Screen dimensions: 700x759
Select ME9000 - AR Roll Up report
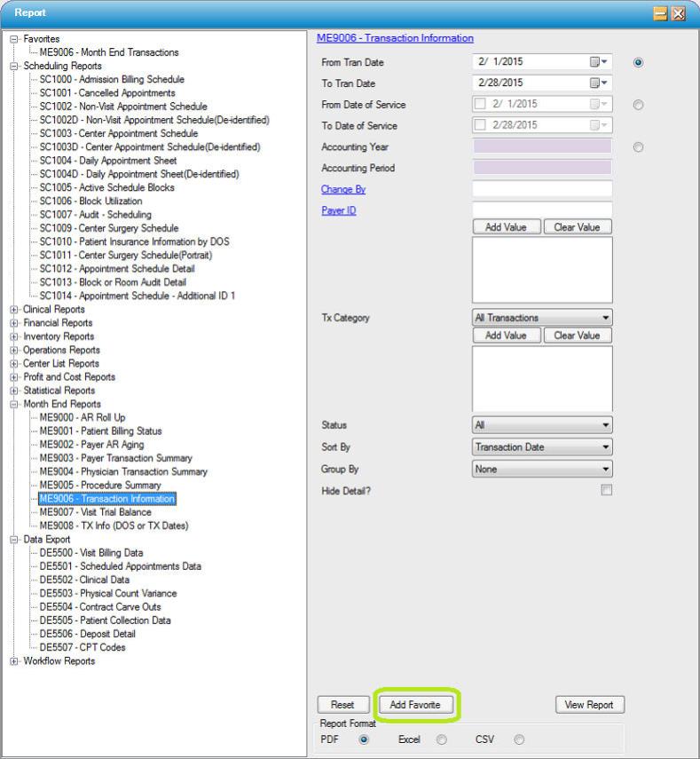click(82, 417)
